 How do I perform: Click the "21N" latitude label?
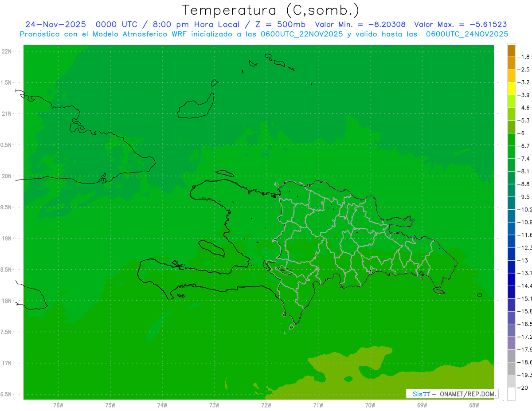click(x=7, y=114)
